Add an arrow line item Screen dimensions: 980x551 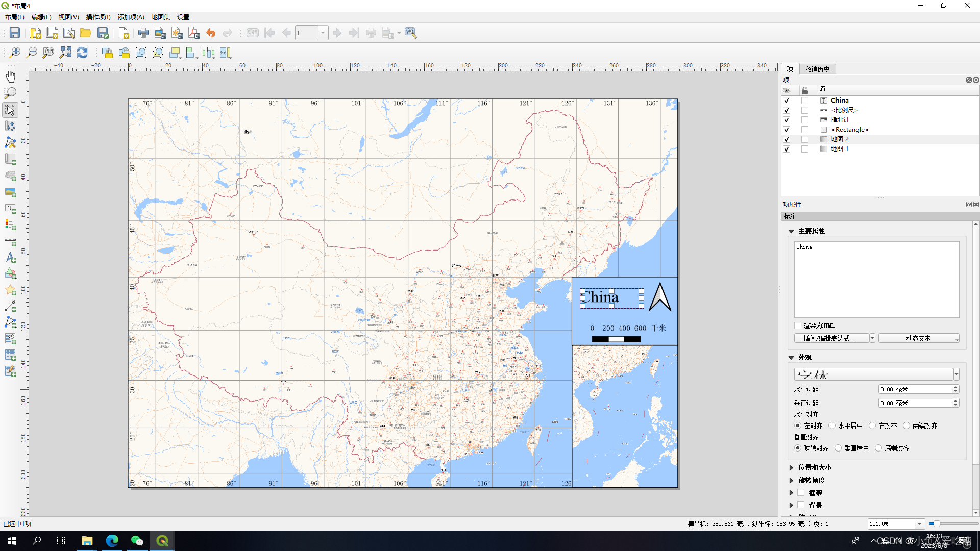coord(10,306)
